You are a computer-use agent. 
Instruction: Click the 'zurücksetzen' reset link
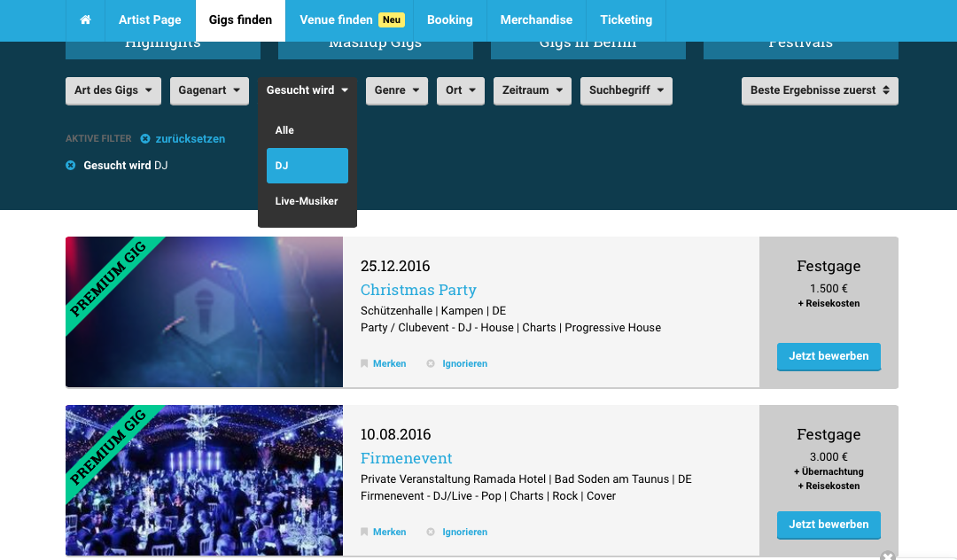[x=190, y=139]
